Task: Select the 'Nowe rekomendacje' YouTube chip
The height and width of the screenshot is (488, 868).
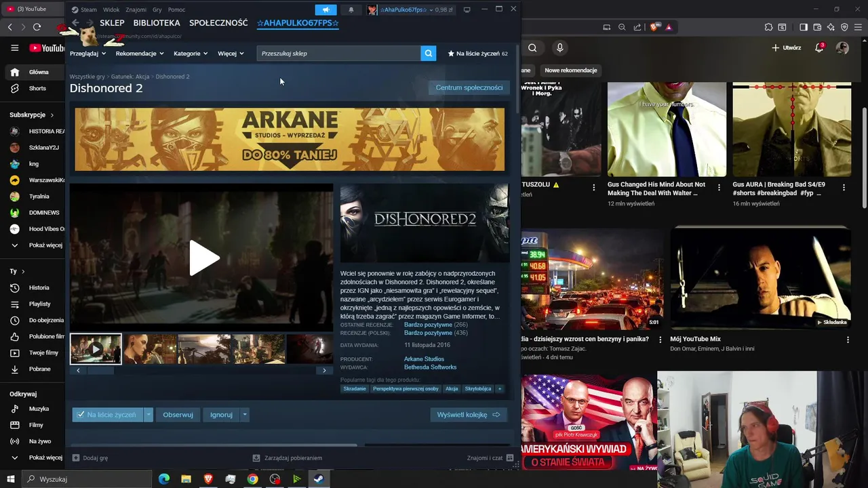Action: (x=570, y=70)
